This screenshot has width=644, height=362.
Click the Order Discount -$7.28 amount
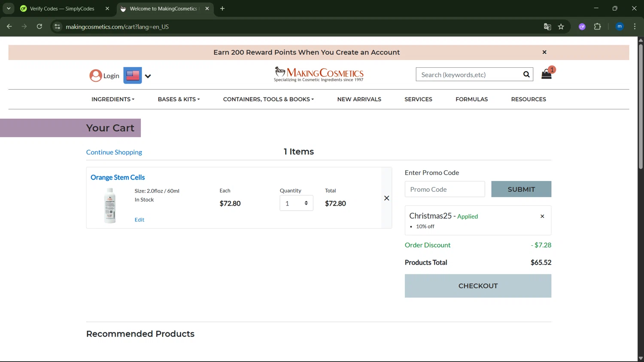(x=541, y=245)
